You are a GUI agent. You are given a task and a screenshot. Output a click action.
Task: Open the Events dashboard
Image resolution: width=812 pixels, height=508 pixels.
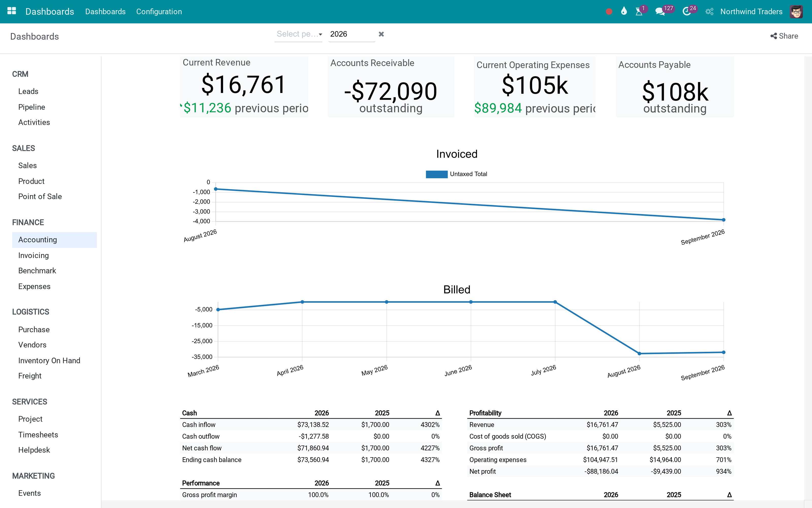point(29,493)
